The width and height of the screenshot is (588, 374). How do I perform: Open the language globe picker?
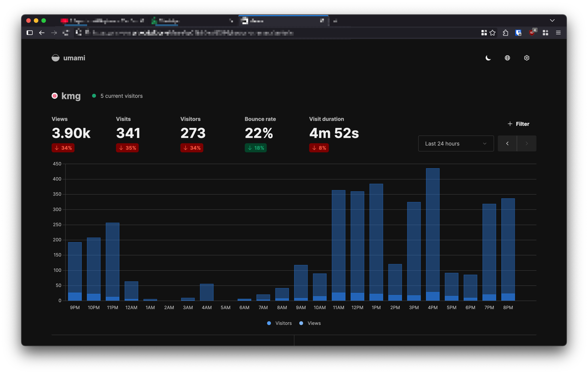pyautogui.click(x=507, y=58)
